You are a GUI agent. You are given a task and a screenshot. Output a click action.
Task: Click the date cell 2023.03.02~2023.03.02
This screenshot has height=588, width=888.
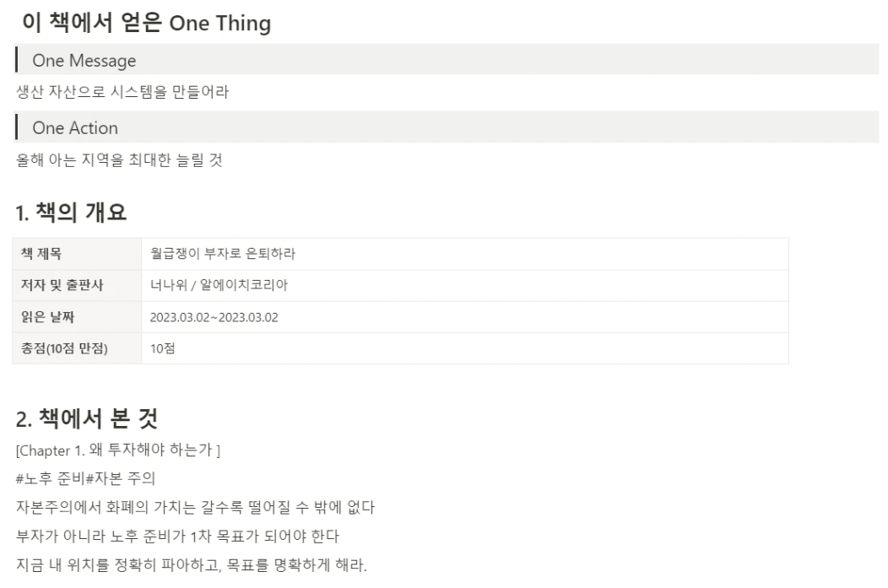(x=465, y=317)
